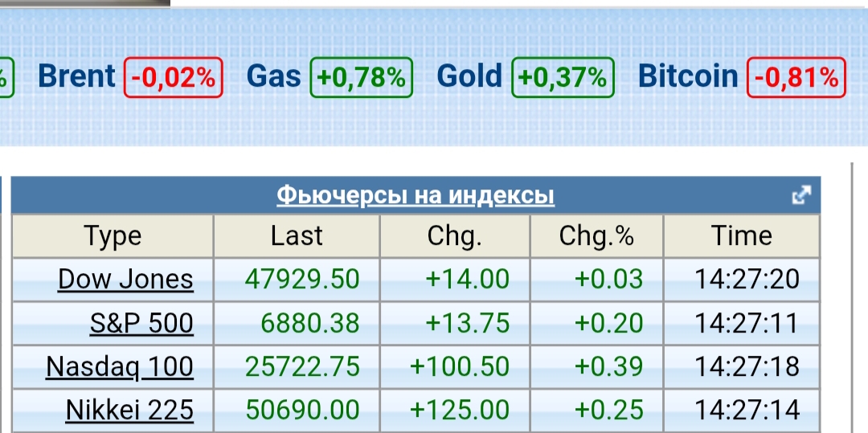
Task: Click the Gold ticker label
Action: click(x=469, y=77)
